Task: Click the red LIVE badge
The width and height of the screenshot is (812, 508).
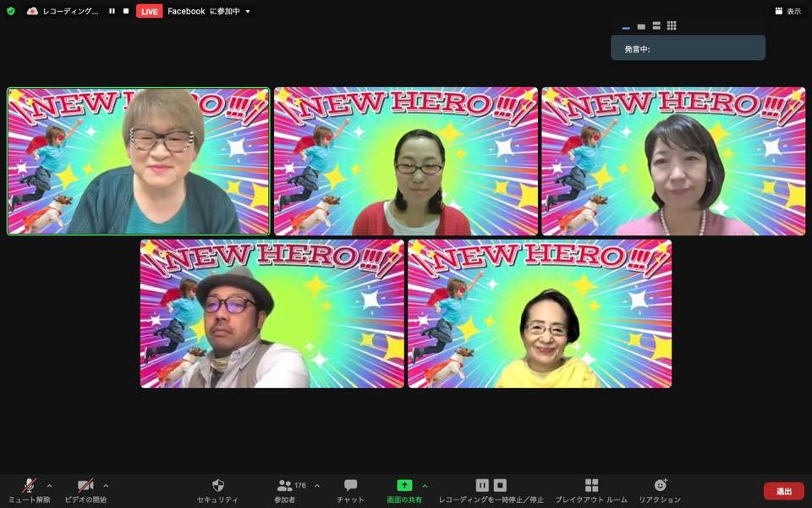Action: pyautogui.click(x=149, y=11)
